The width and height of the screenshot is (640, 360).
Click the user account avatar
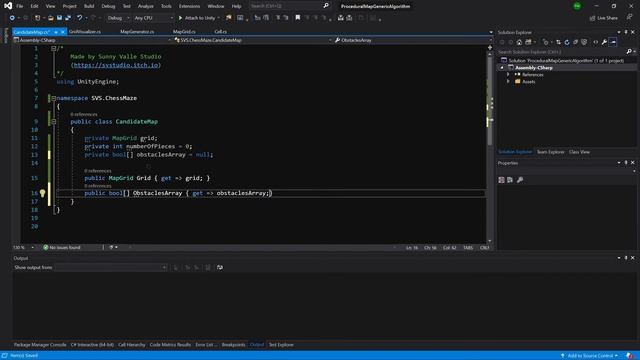577,6
